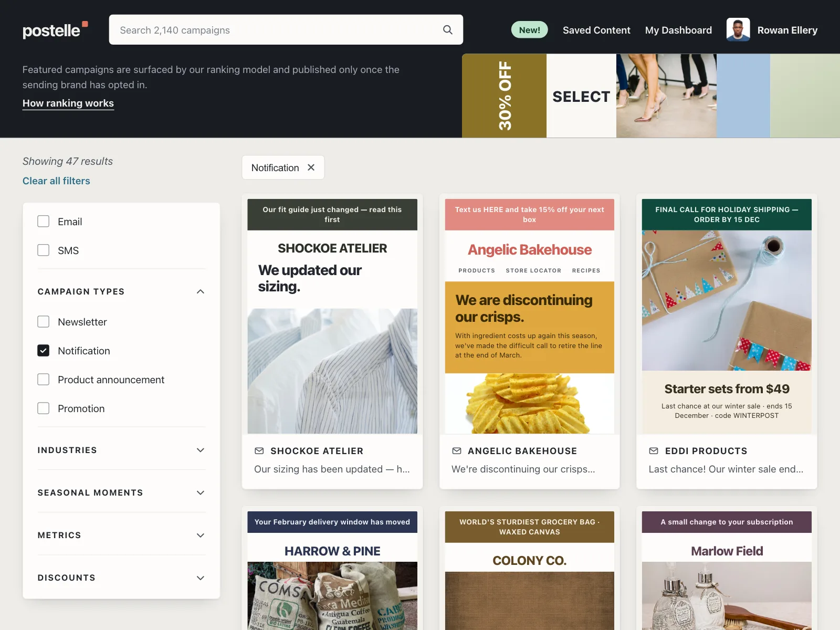Toggle the Email checkbox
The width and height of the screenshot is (840, 630).
[x=44, y=222]
